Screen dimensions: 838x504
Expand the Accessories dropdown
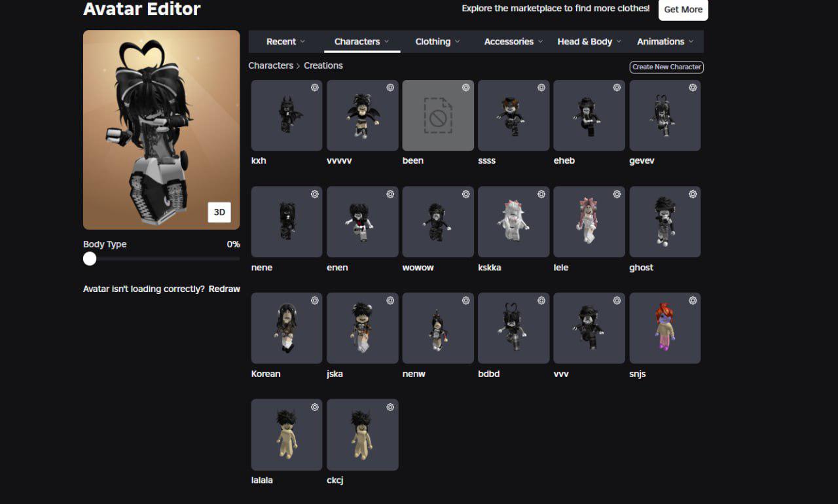coord(513,41)
